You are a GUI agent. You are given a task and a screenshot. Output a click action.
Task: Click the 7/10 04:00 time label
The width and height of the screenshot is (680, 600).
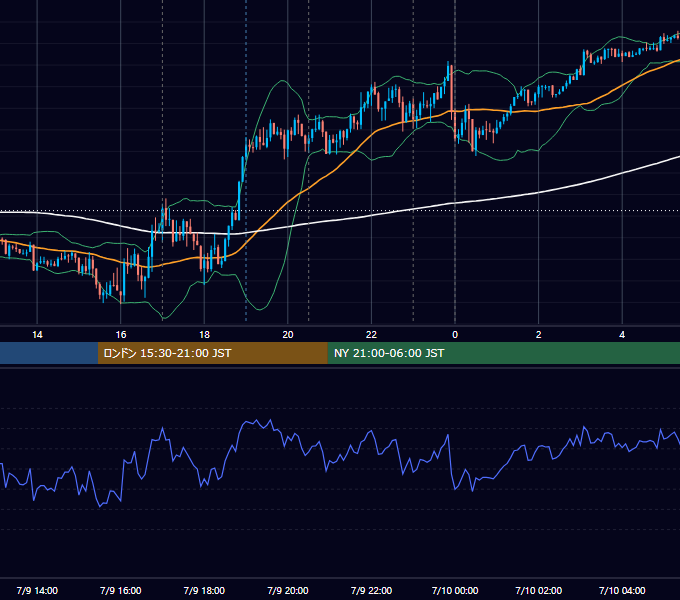click(622, 590)
